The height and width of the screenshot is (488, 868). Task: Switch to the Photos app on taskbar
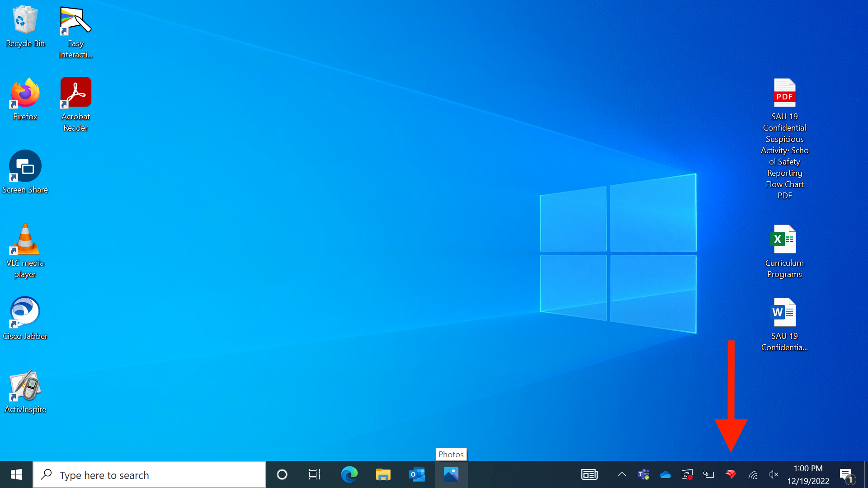point(451,474)
